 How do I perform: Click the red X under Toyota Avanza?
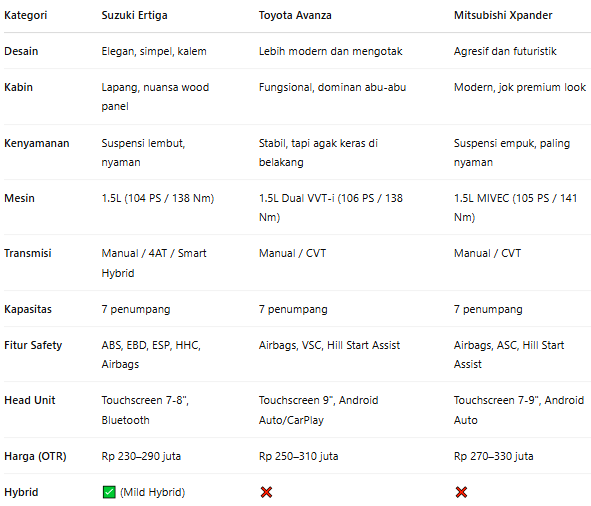click(266, 492)
